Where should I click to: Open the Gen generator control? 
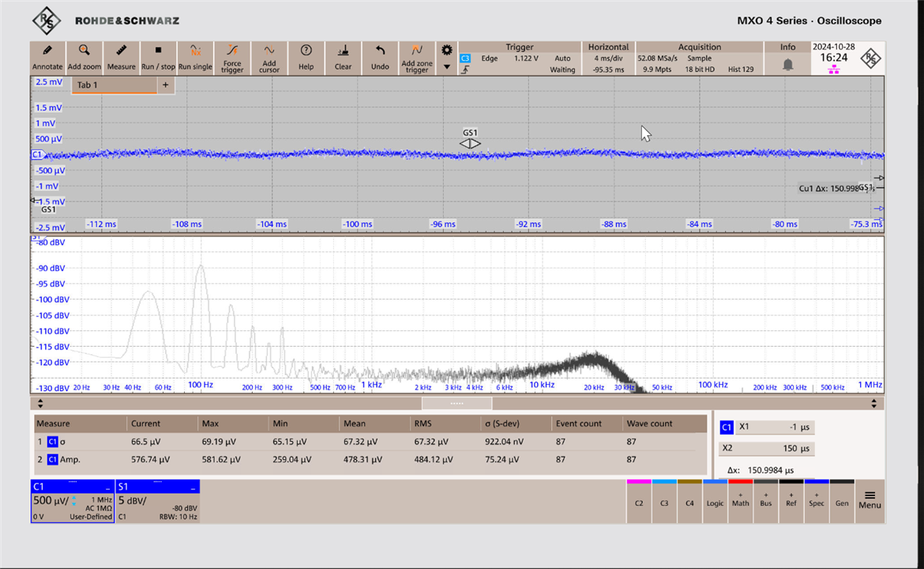coord(842,501)
